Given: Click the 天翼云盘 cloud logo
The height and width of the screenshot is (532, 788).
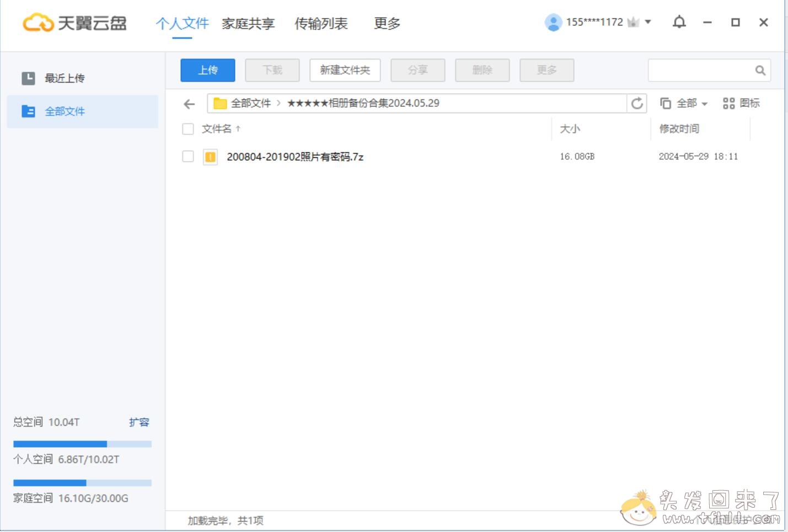Looking at the screenshot, I should pos(74,23).
